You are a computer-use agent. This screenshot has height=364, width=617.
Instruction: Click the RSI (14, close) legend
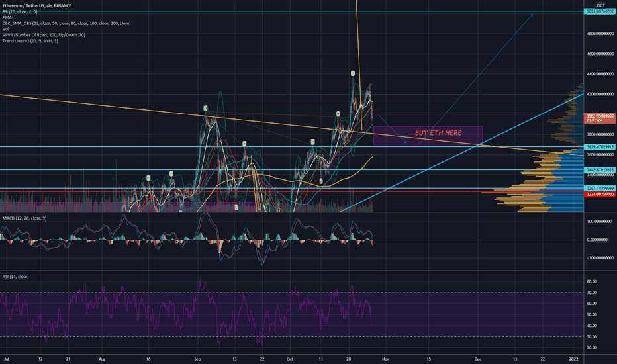click(x=16, y=277)
